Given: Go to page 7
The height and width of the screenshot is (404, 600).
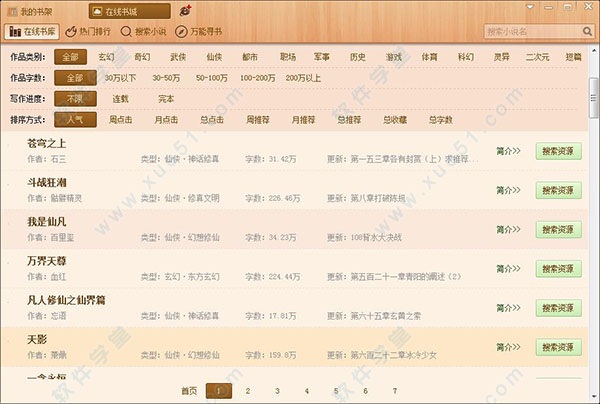Looking at the screenshot, I should pos(395,391).
